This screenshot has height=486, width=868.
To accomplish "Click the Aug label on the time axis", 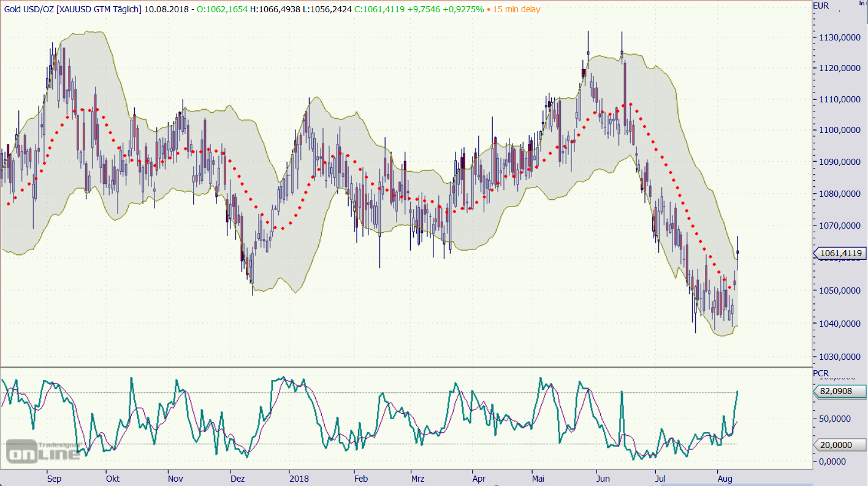I will pos(724,479).
